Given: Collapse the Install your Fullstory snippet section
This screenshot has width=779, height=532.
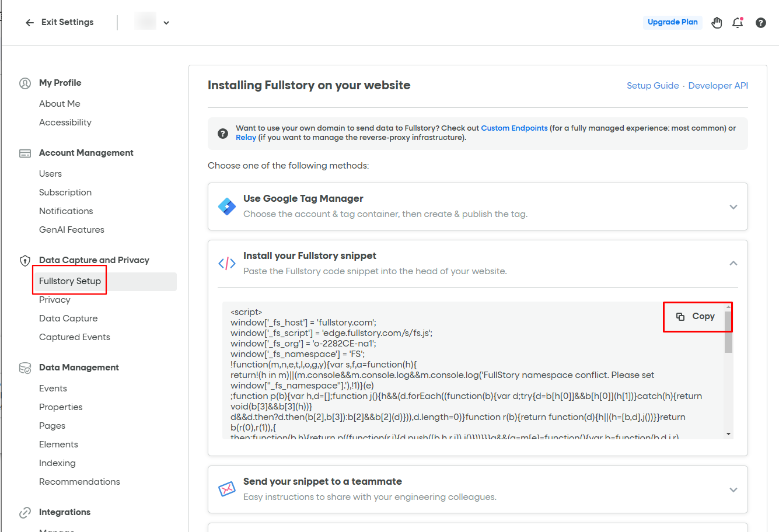Looking at the screenshot, I should coord(733,264).
